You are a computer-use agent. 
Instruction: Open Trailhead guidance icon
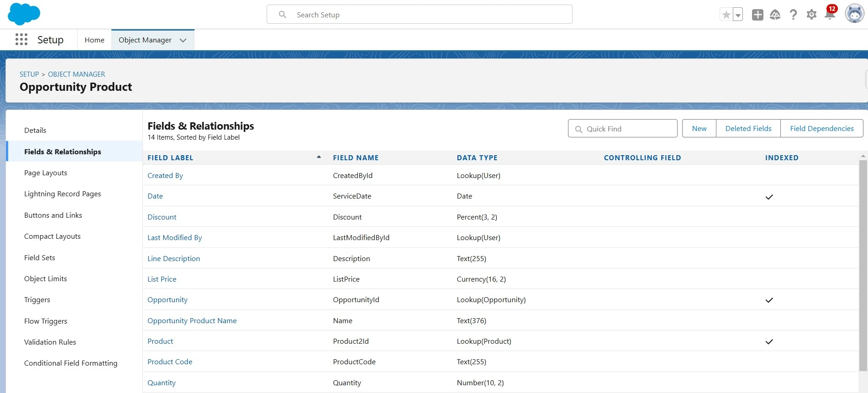775,15
